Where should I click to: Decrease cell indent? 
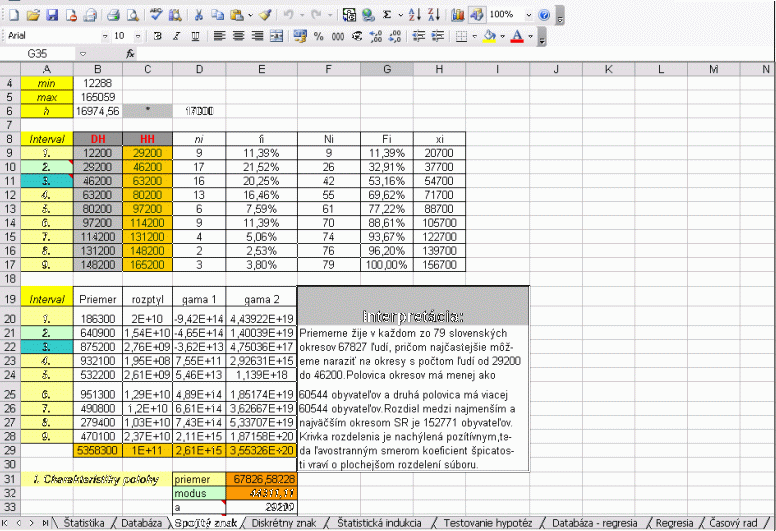[x=419, y=36]
